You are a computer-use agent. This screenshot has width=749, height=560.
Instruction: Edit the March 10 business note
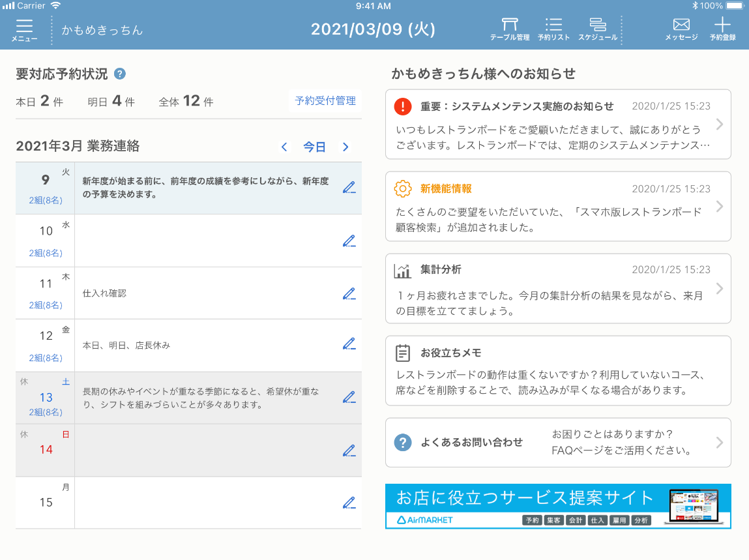[349, 241]
